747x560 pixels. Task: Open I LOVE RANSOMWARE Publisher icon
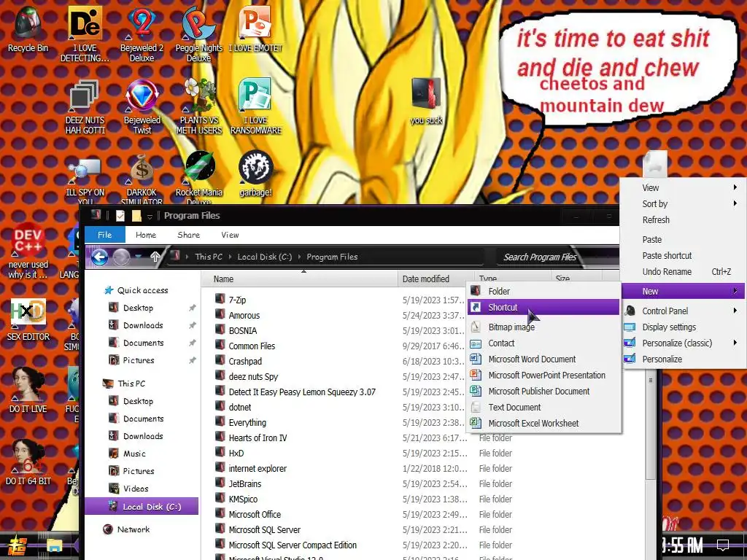click(256, 106)
